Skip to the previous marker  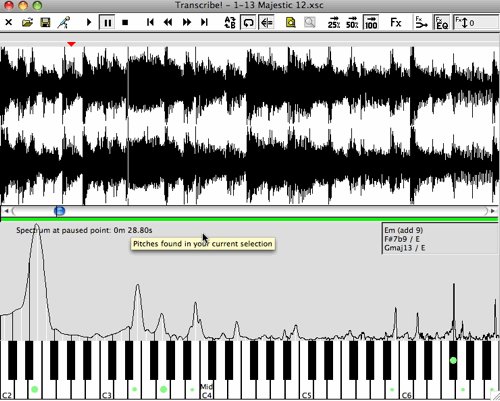coord(150,23)
